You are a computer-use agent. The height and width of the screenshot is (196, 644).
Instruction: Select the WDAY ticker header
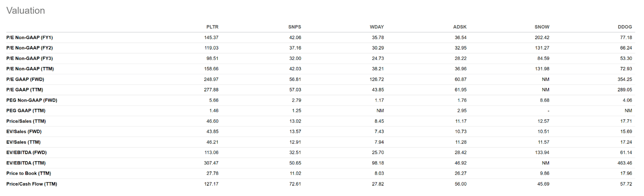tap(377, 27)
